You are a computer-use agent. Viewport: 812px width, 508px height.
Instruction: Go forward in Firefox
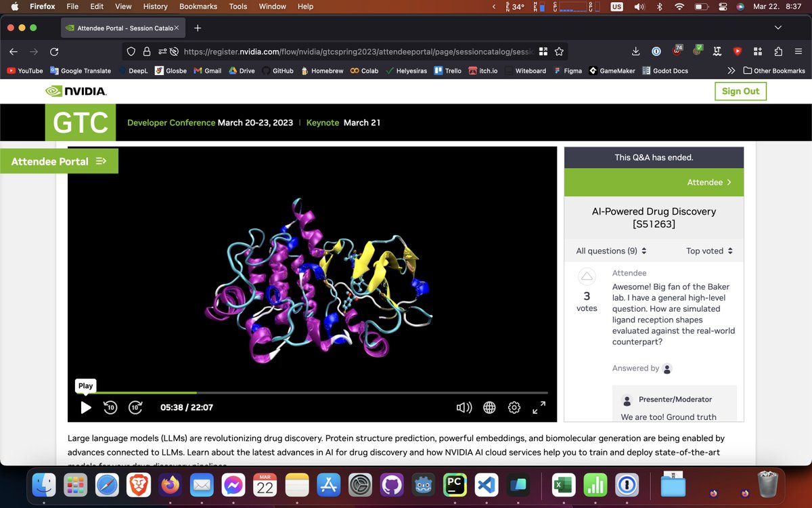34,51
